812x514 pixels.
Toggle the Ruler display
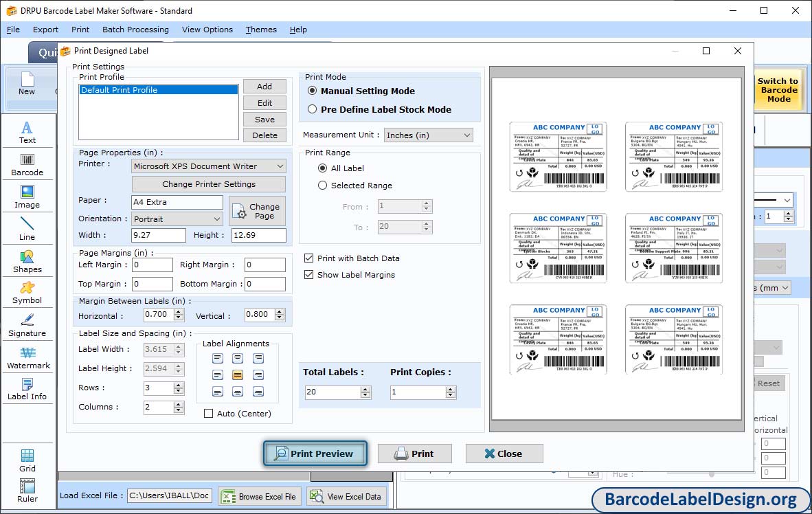pos(27,491)
